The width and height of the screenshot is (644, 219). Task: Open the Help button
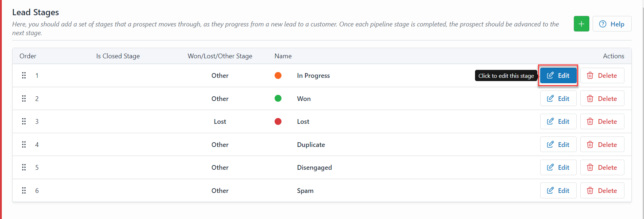[612, 24]
